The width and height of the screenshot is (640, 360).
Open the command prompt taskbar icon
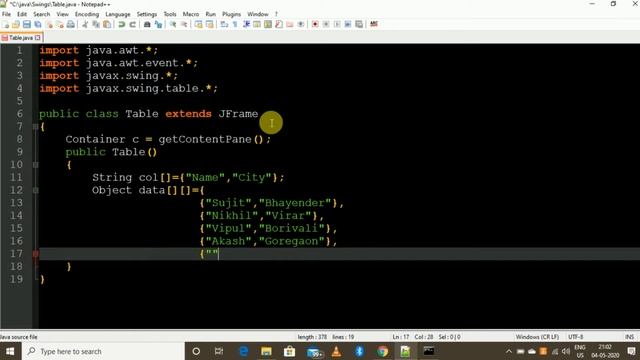429,351
